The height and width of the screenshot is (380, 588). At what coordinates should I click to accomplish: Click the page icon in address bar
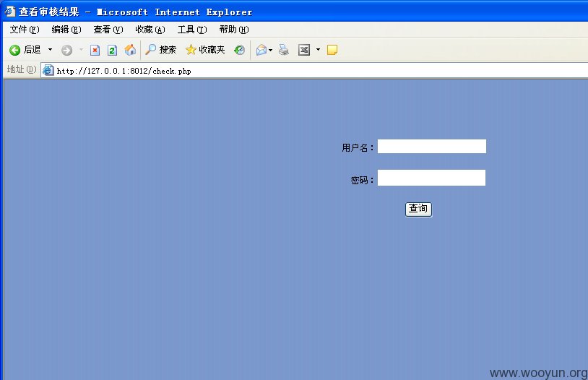coord(48,71)
